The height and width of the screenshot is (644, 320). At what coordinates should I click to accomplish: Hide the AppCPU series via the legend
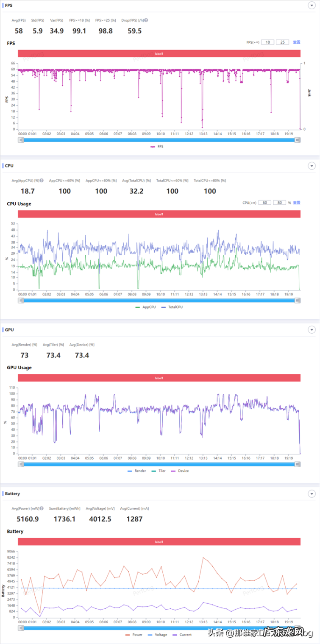145,307
